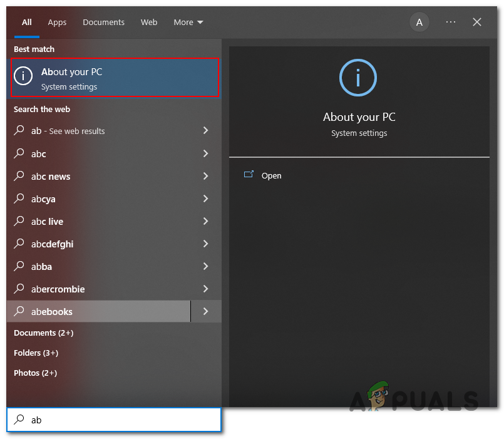This screenshot has height=439, width=504.
Task: Show Photos search results
Action: click(x=35, y=373)
